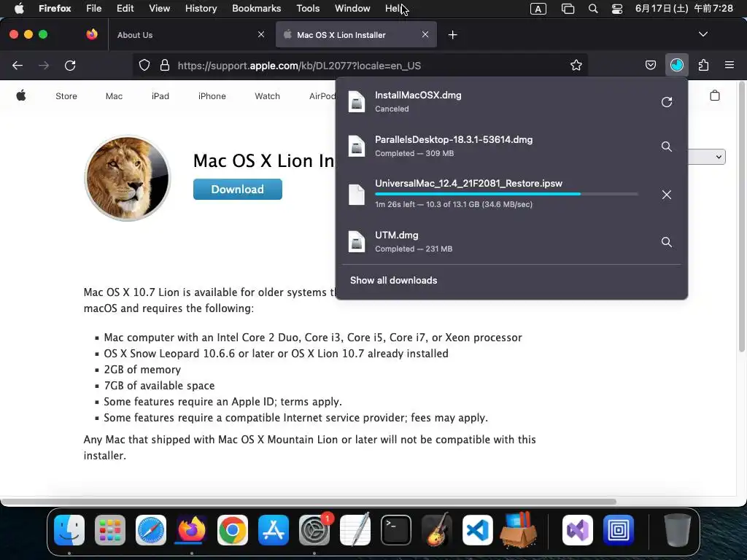Screen dimensions: 747x560
Task: Launch Safari from the Dock
Action: [x=151, y=530]
